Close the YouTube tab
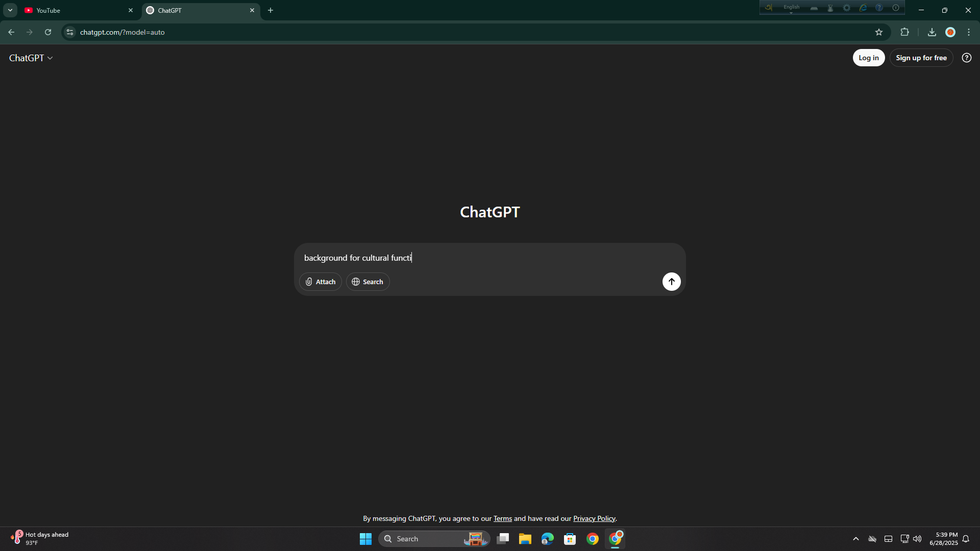This screenshot has width=980, height=551. point(131,10)
